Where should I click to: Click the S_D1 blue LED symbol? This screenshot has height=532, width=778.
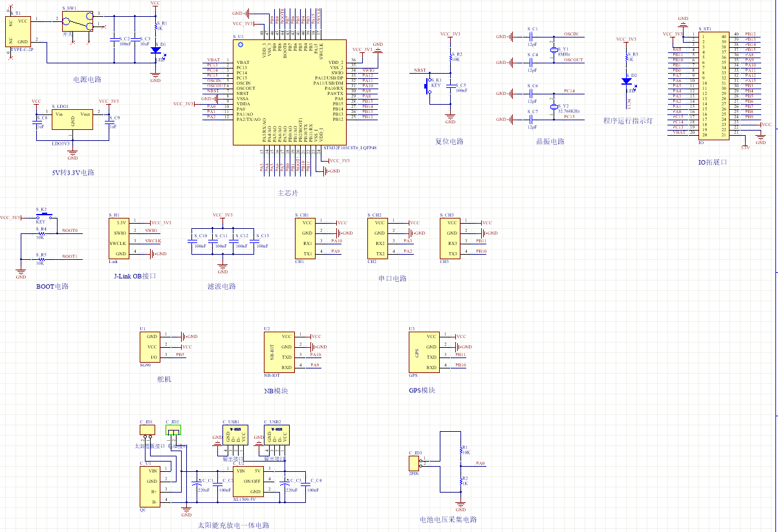coord(155,50)
